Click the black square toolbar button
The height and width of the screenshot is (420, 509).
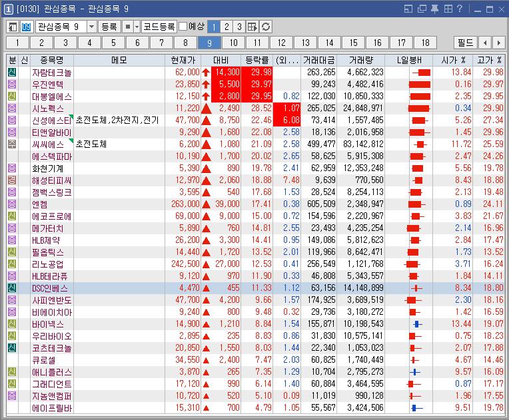click(x=128, y=27)
